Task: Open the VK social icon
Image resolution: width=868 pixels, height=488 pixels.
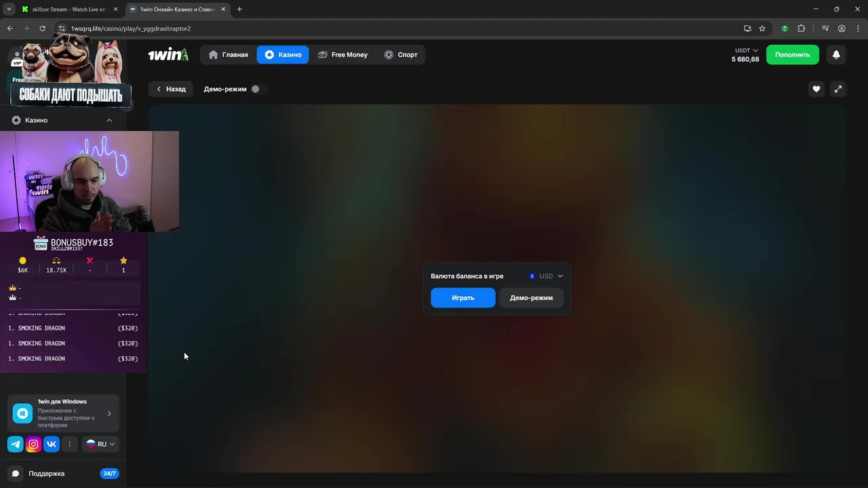Action: [52, 444]
